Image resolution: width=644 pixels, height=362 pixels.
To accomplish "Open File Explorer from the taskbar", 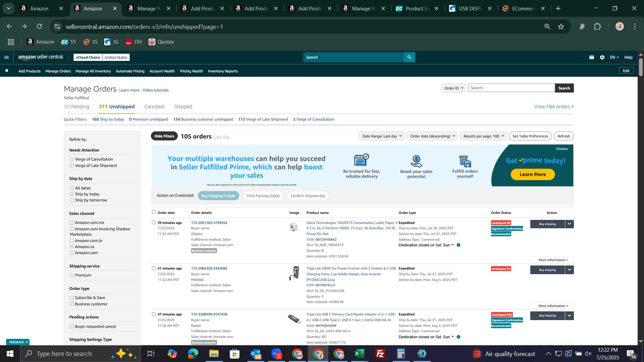I will click(214, 354).
